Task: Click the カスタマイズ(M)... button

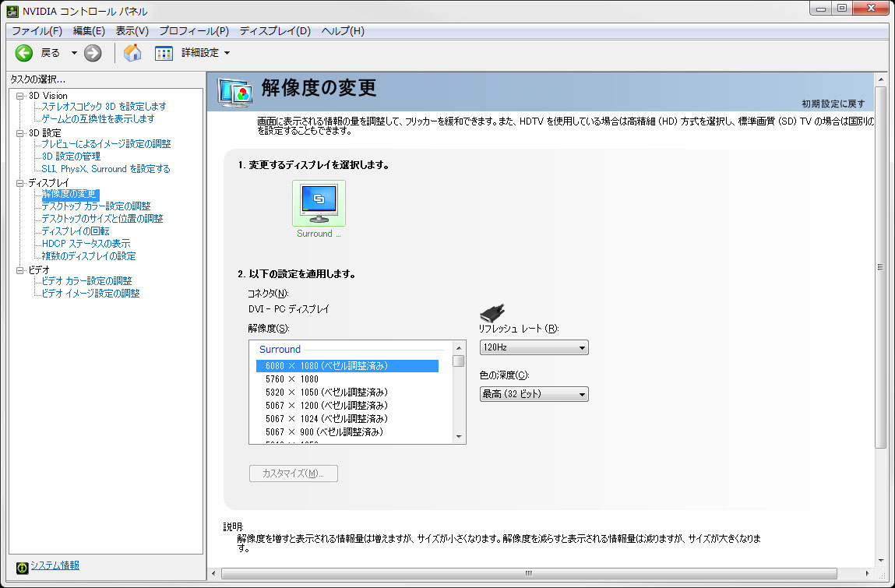Action: point(294,474)
